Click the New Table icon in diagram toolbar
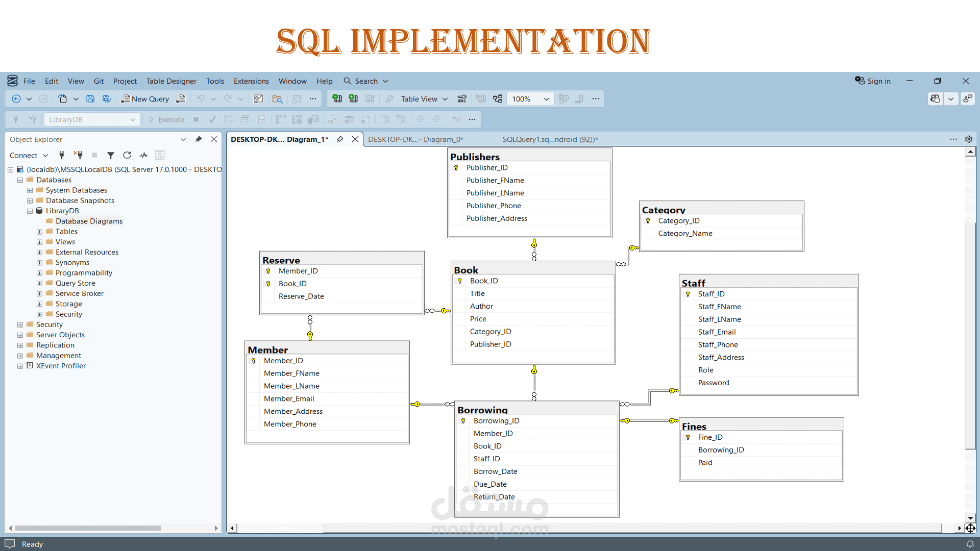980x551 pixels. [x=337, y=99]
